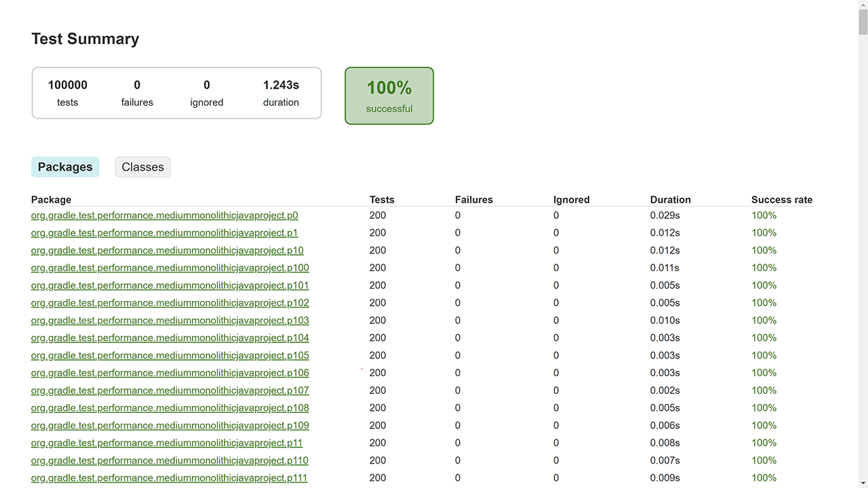The image size is (868, 488).
Task: Open package p100 link
Action: coord(170,268)
